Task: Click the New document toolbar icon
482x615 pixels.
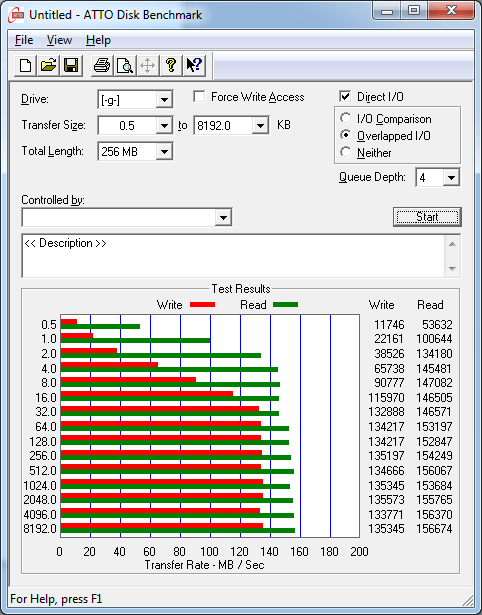Action: click(x=25, y=65)
